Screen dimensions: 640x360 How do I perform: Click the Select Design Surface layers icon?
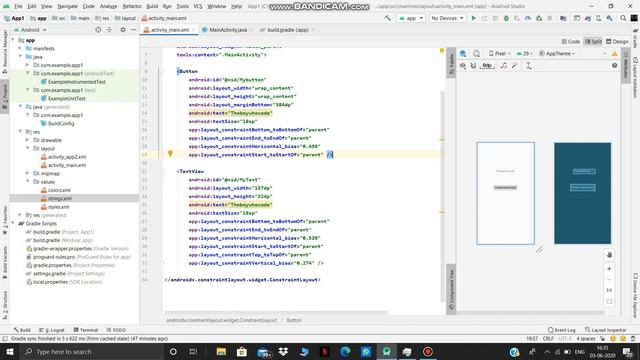point(463,53)
